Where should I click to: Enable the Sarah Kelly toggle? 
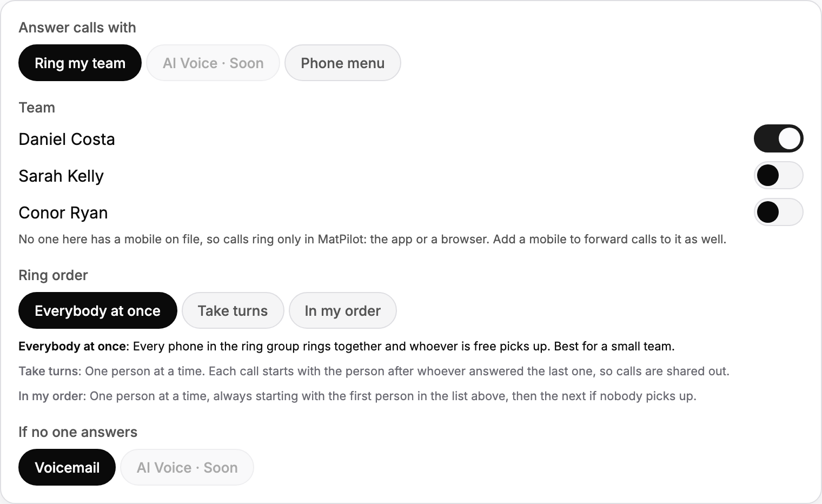[779, 175]
